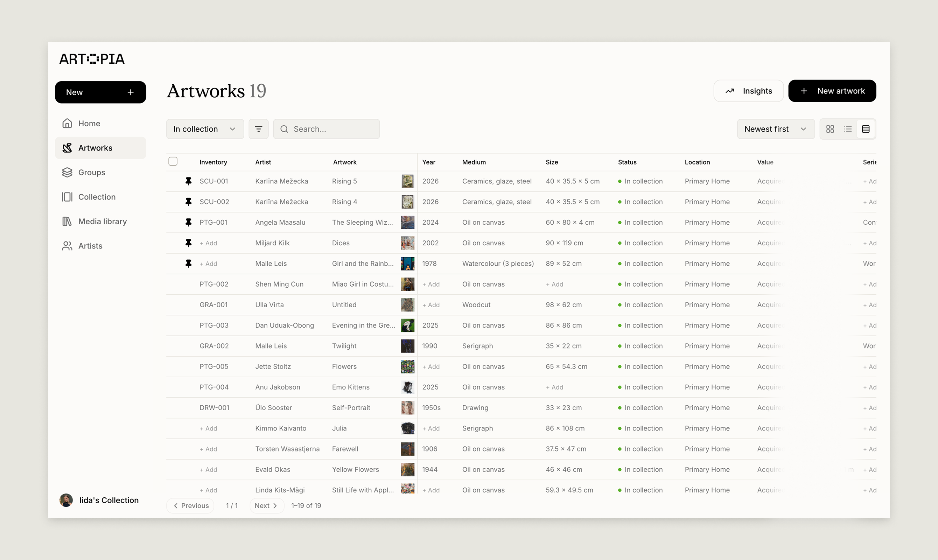Image resolution: width=938 pixels, height=560 pixels.
Task: Go to Next page
Action: pos(266,506)
